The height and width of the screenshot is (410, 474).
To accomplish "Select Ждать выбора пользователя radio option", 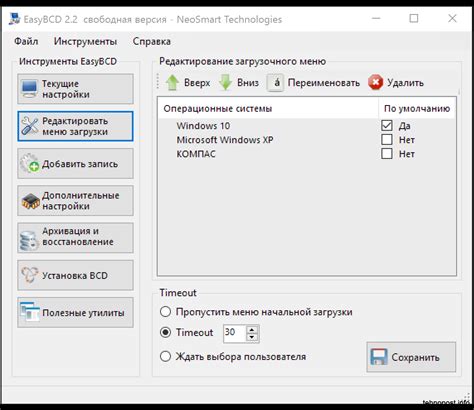I will click(166, 356).
